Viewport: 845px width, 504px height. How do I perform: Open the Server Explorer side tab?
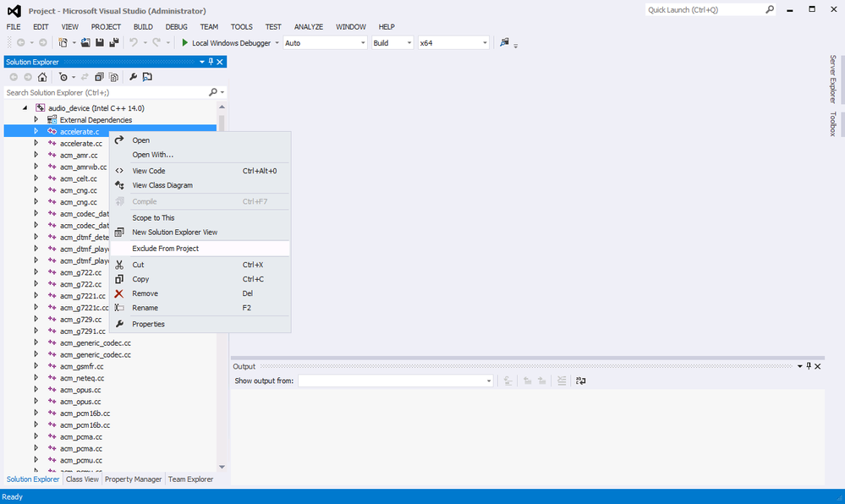[x=832, y=79]
